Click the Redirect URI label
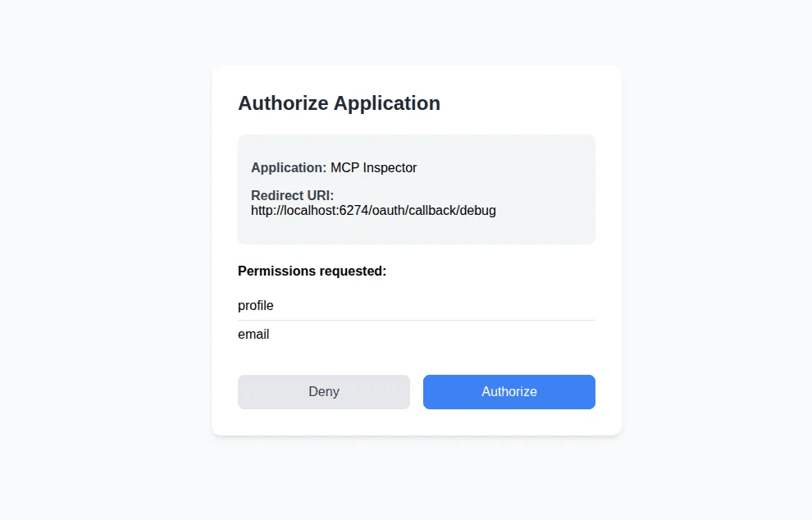The width and height of the screenshot is (812, 520). pyautogui.click(x=292, y=195)
